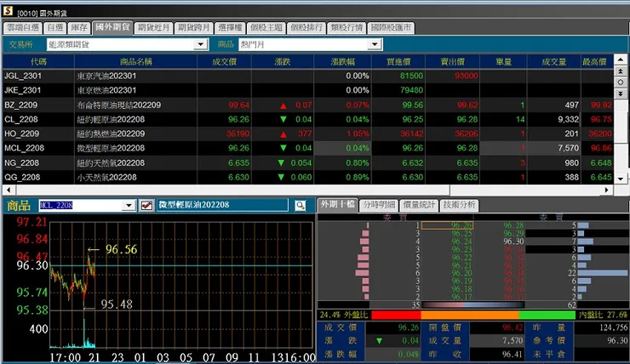Switch to the 期貨跨月 tab
Viewport: 630px width, 364px height.
click(193, 28)
